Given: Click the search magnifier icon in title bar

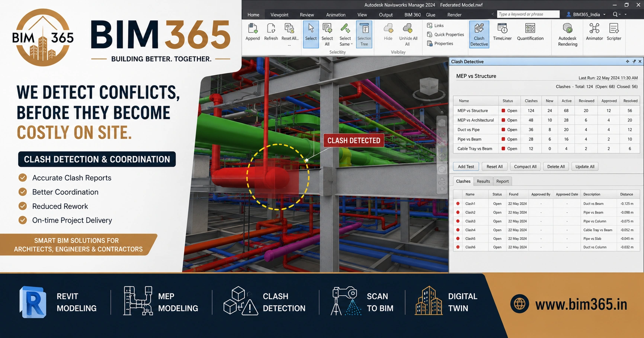Looking at the screenshot, I should coord(615,14).
